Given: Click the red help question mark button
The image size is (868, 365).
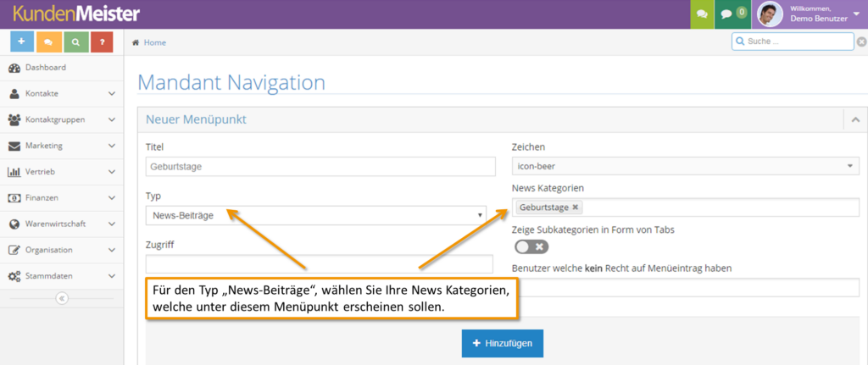Looking at the screenshot, I should pos(102,41).
